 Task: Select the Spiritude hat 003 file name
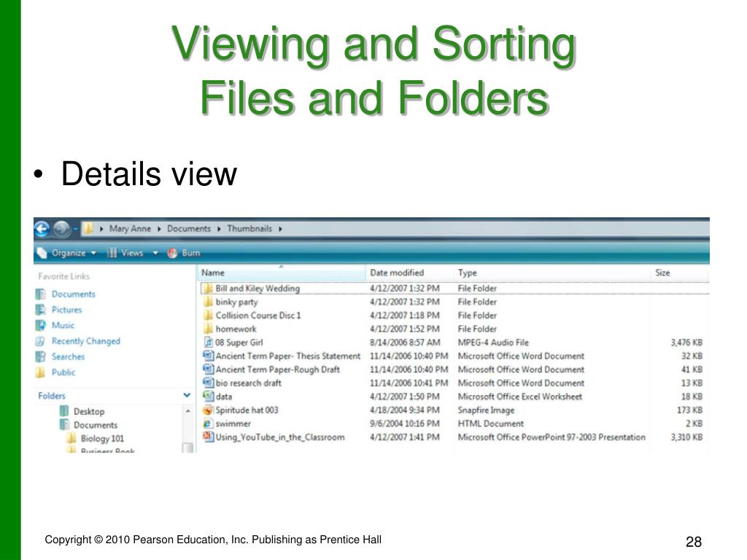pos(247,411)
